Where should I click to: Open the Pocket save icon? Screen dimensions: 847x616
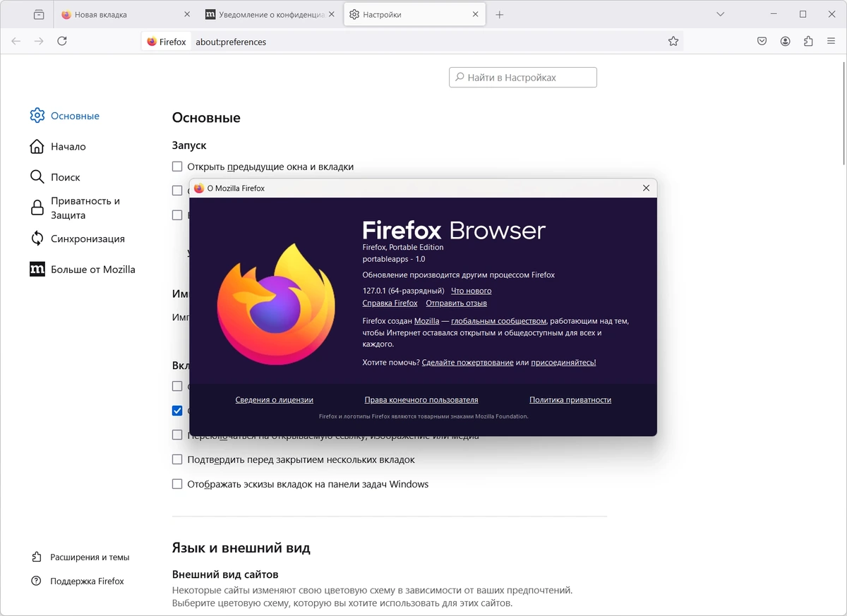762,42
